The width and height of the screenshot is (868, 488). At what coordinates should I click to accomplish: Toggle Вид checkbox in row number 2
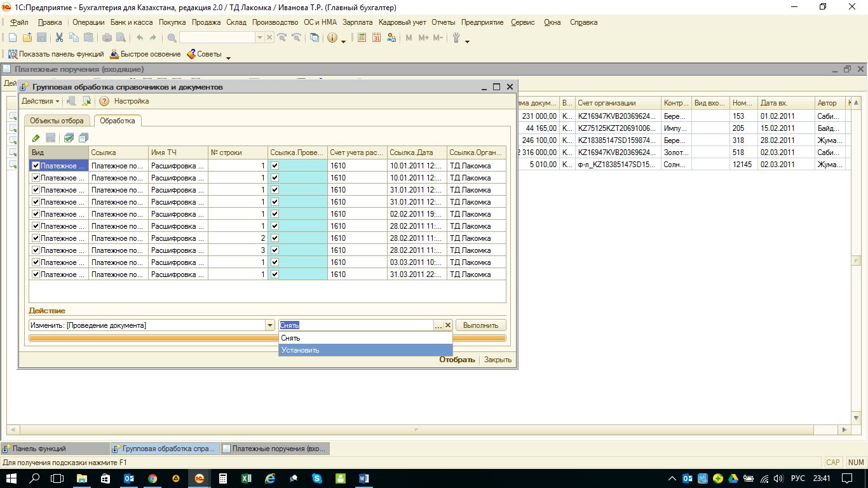point(36,238)
